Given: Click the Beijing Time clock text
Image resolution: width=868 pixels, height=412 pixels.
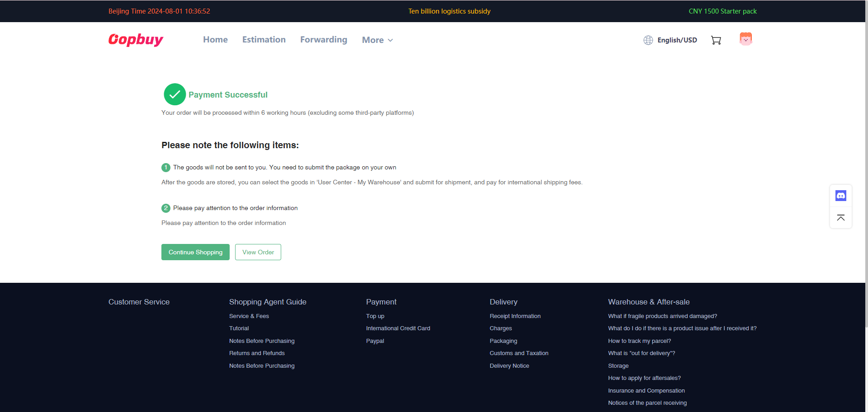Looking at the screenshot, I should coord(159,11).
